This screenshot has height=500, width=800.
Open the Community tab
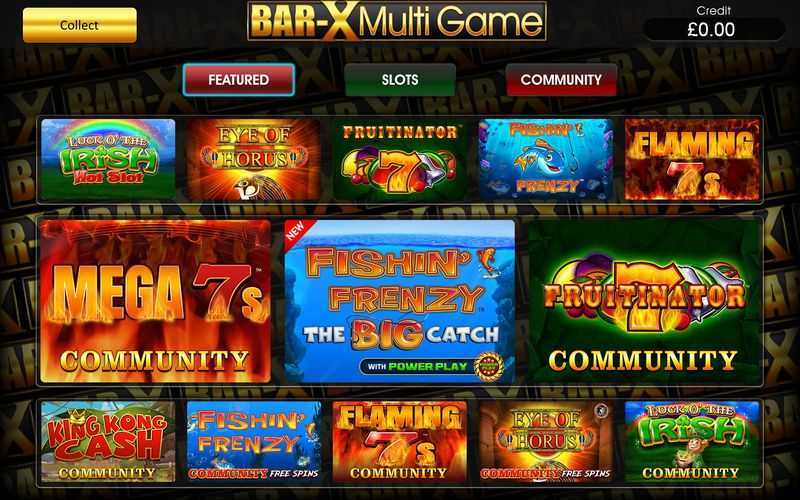561,80
